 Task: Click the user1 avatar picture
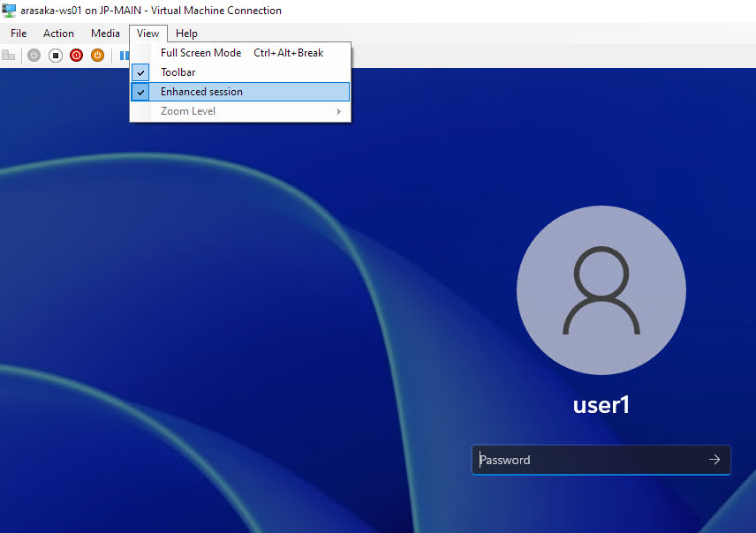[x=601, y=291]
